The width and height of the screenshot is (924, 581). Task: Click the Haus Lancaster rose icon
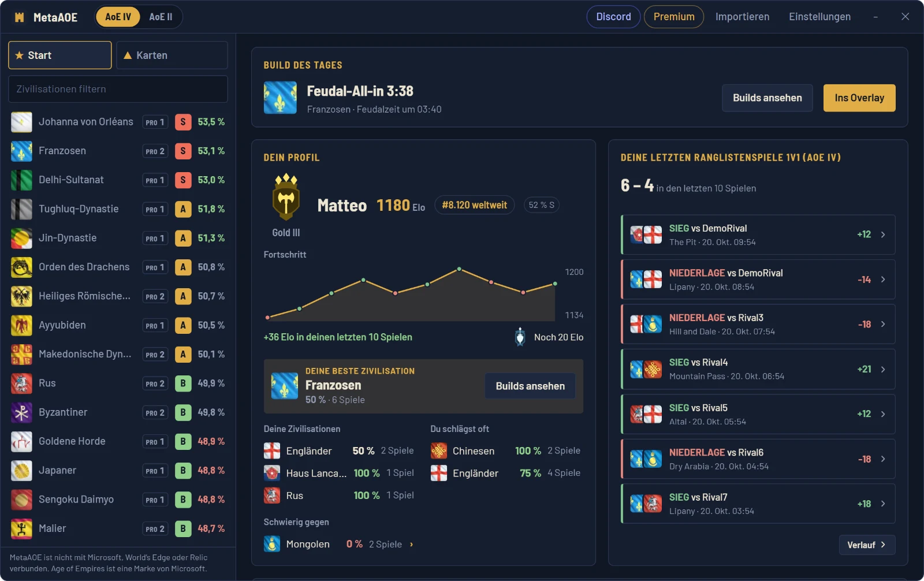click(272, 473)
